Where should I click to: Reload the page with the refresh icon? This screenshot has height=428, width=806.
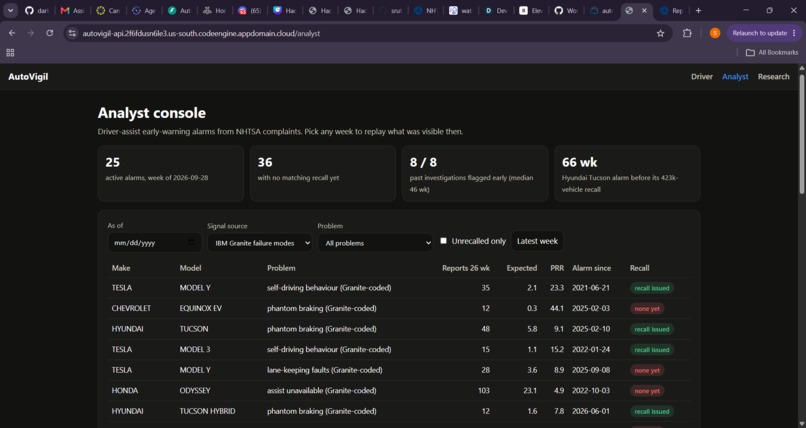tap(50, 33)
